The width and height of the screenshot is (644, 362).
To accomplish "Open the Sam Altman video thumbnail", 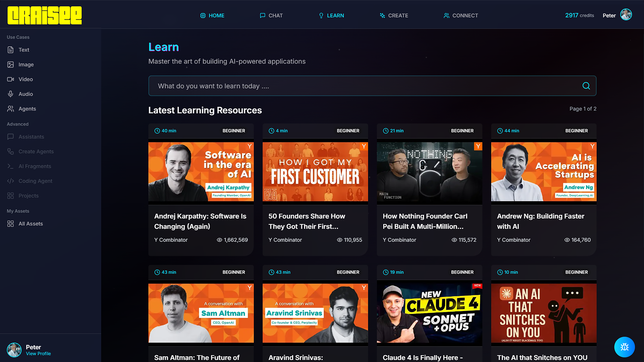I will click(x=201, y=313).
